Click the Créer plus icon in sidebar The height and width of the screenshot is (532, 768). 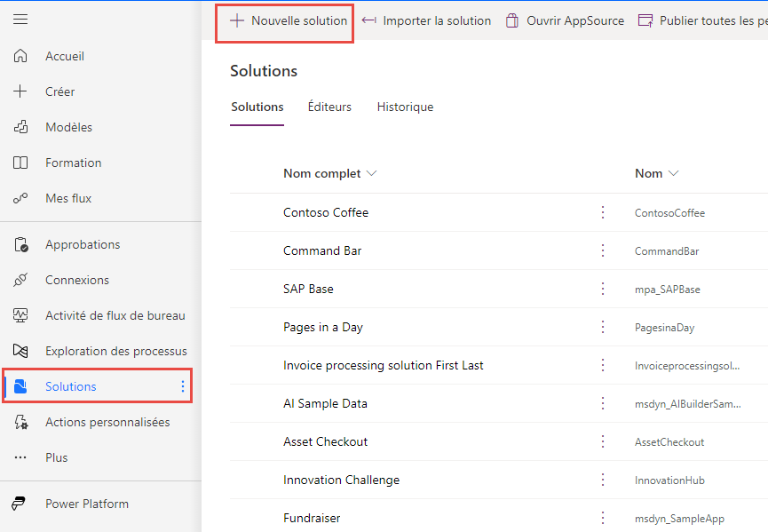coord(20,91)
